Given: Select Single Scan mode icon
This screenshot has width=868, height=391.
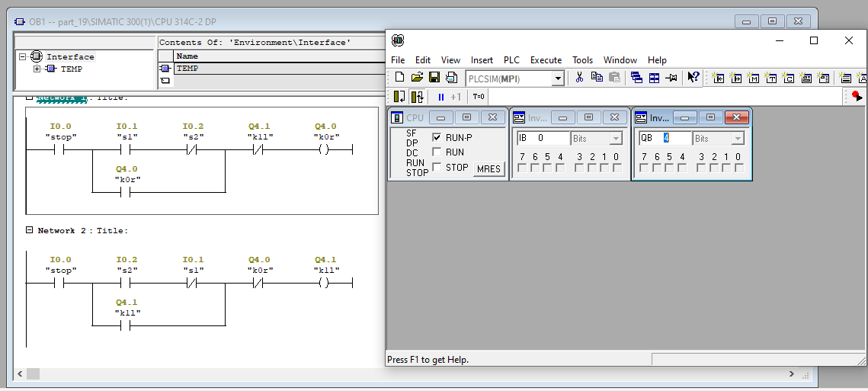Looking at the screenshot, I should pos(399,97).
